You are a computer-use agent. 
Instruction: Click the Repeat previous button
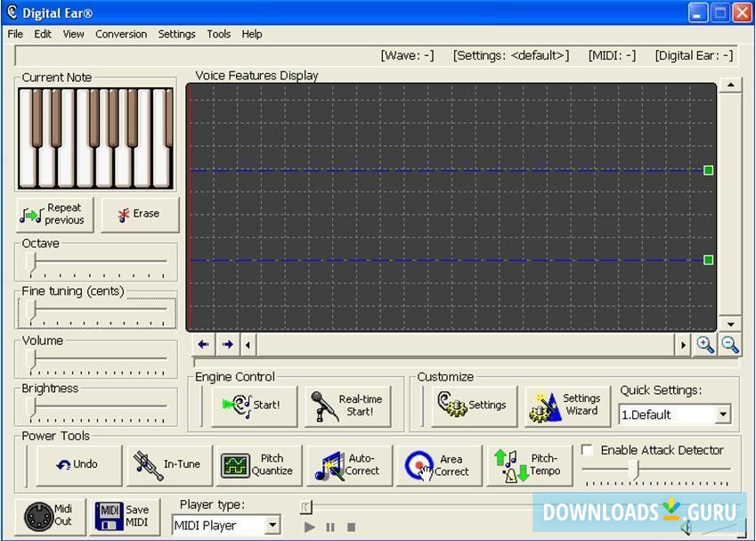click(x=53, y=214)
